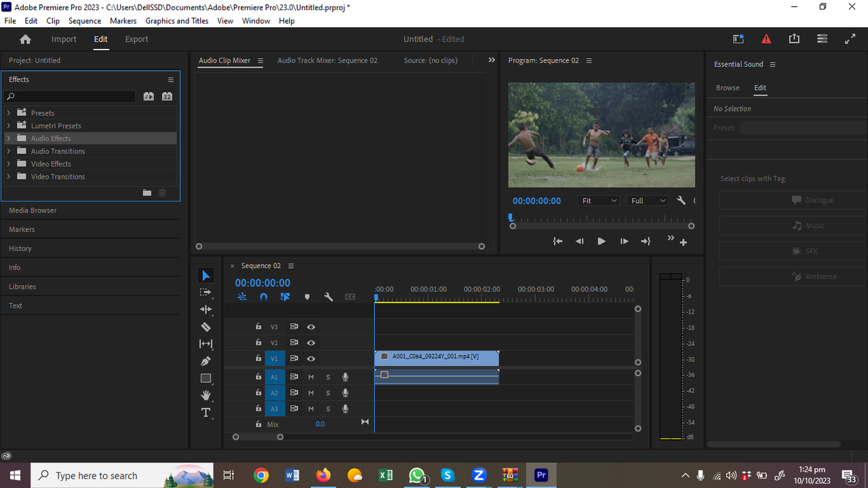
Task: Expand the Video Transitions folder
Action: [9, 176]
